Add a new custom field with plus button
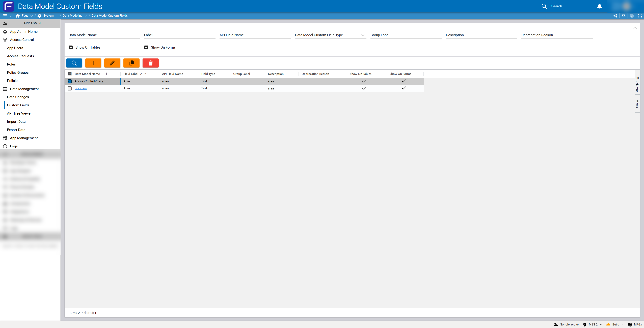644x328 pixels. click(x=93, y=63)
